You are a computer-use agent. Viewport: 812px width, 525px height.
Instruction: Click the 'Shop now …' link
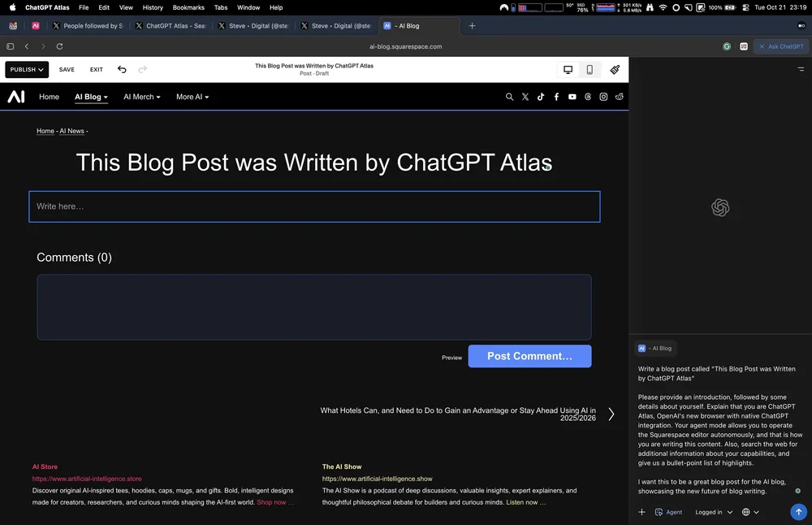coord(275,502)
